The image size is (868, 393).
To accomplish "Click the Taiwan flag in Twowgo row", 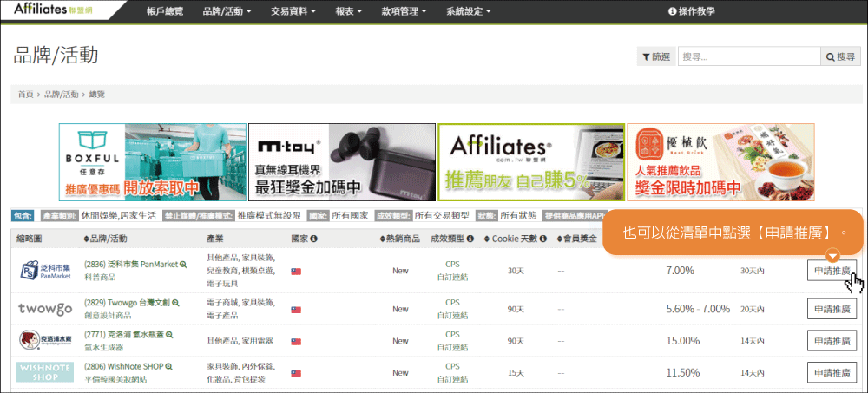I will tap(296, 310).
